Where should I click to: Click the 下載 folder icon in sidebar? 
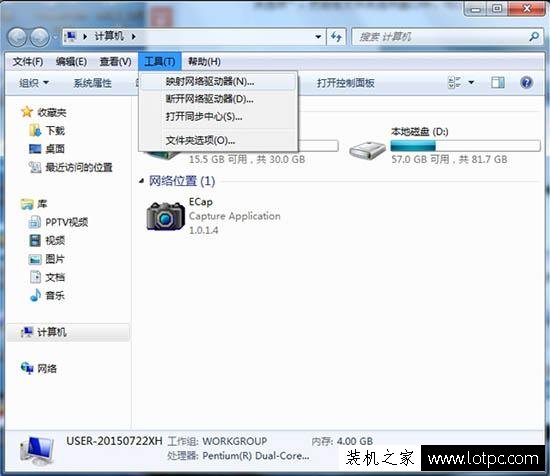point(35,130)
